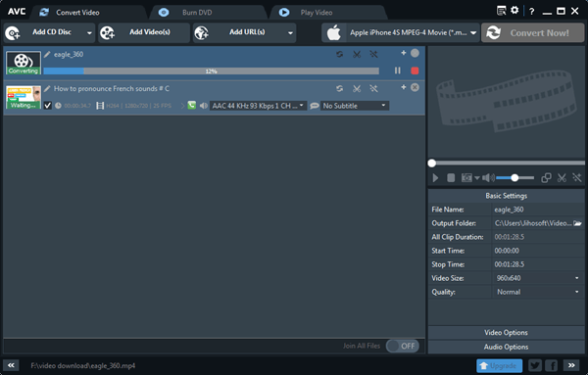Click the expand right double-arrow button
Image resolution: width=588 pixels, height=375 pixels.
pyautogui.click(x=571, y=365)
